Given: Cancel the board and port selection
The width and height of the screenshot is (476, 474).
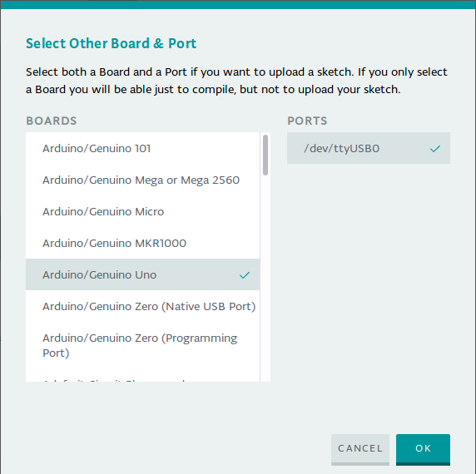Looking at the screenshot, I should (360, 449).
